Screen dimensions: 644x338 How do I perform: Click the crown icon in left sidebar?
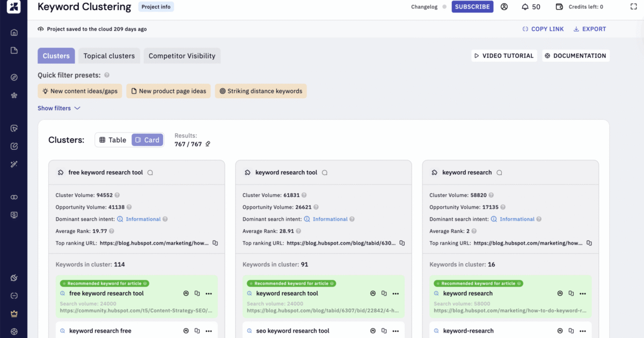click(14, 314)
